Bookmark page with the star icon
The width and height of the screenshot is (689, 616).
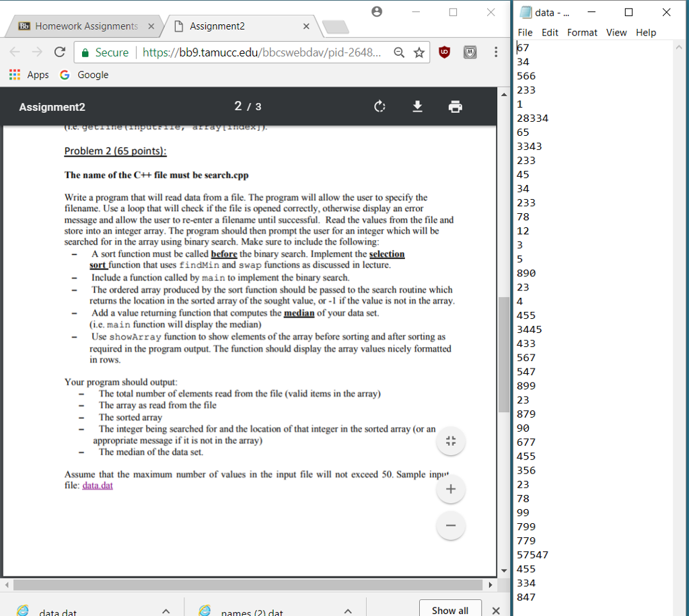click(417, 52)
